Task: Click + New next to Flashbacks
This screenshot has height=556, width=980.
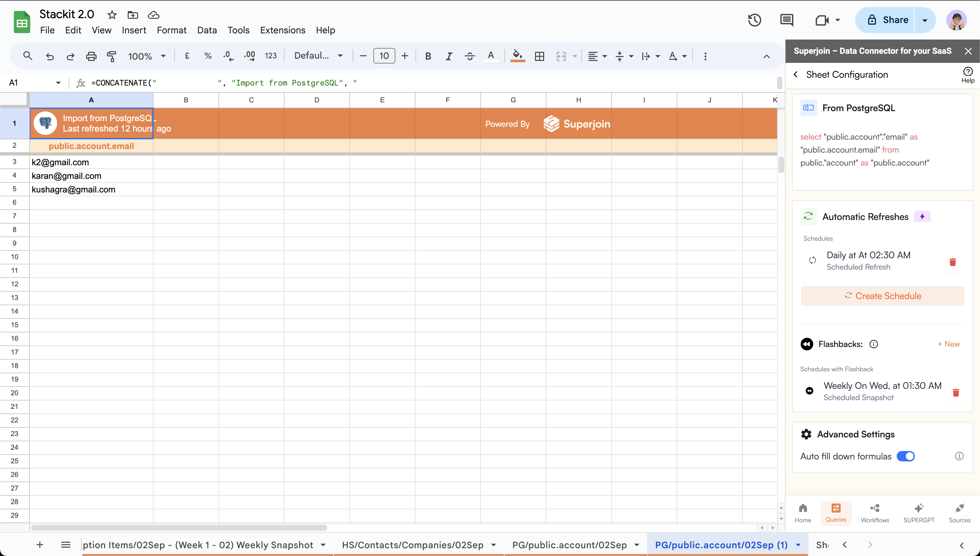Action: (x=948, y=344)
